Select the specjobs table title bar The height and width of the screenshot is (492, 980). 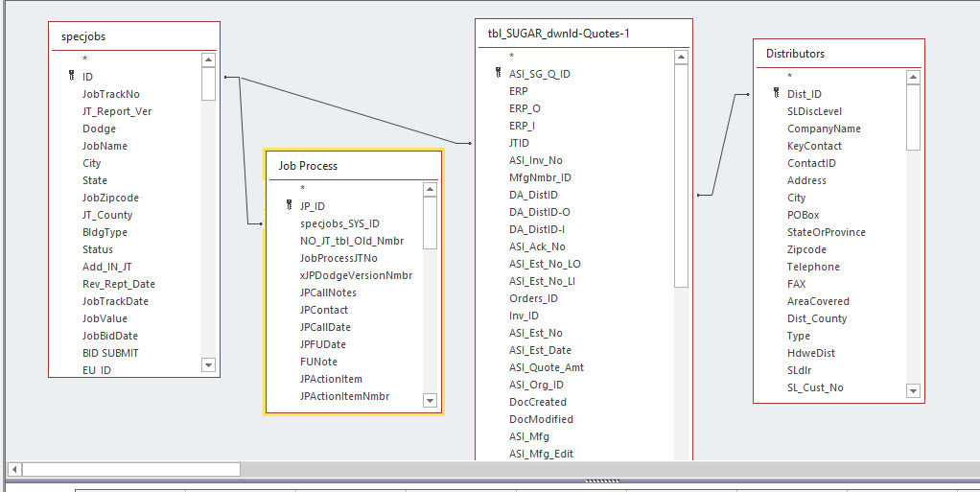pyautogui.click(x=134, y=36)
